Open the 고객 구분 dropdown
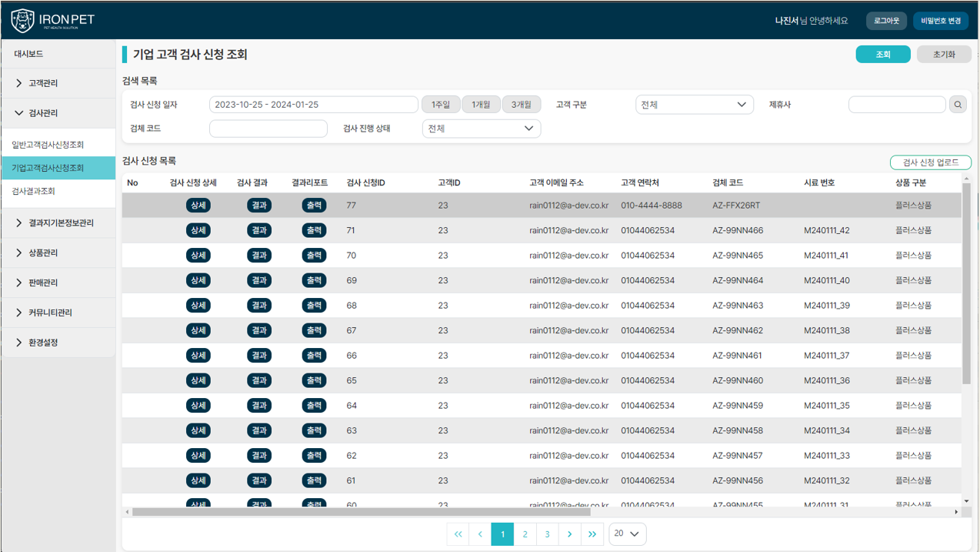Image resolution: width=980 pixels, height=552 pixels. (x=694, y=105)
